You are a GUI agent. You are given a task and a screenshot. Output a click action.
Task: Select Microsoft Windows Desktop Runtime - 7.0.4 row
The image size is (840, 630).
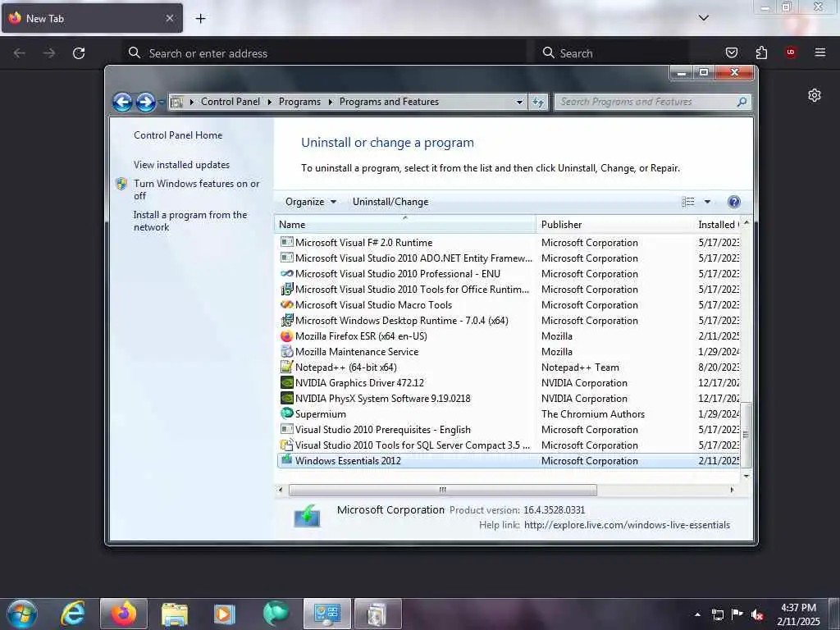click(x=508, y=321)
